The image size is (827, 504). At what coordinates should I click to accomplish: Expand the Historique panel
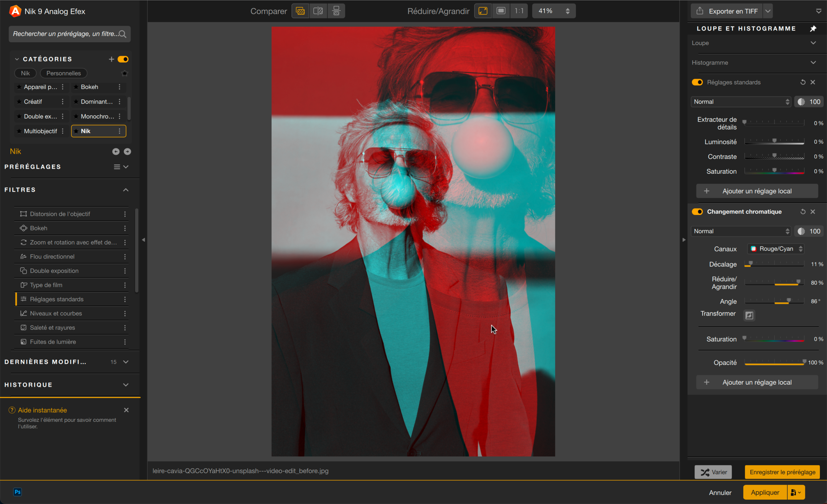tap(126, 385)
